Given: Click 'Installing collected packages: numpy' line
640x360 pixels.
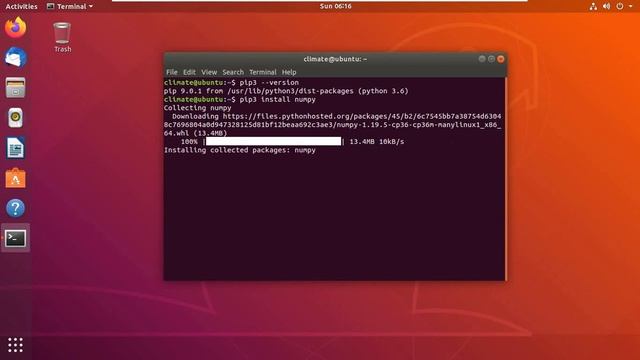Looking at the screenshot, I should click(x=240, y=150).
